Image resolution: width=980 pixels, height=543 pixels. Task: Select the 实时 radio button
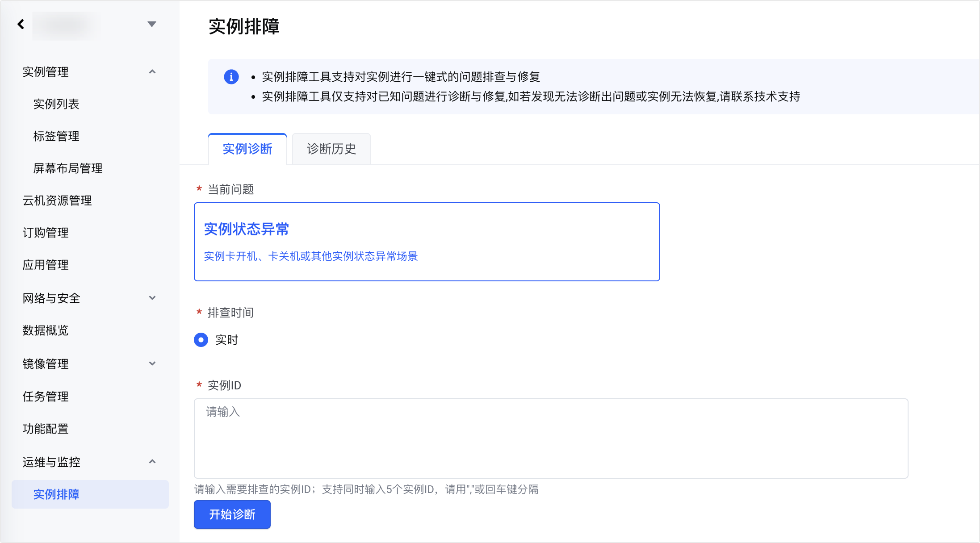(x=201, y=340)
